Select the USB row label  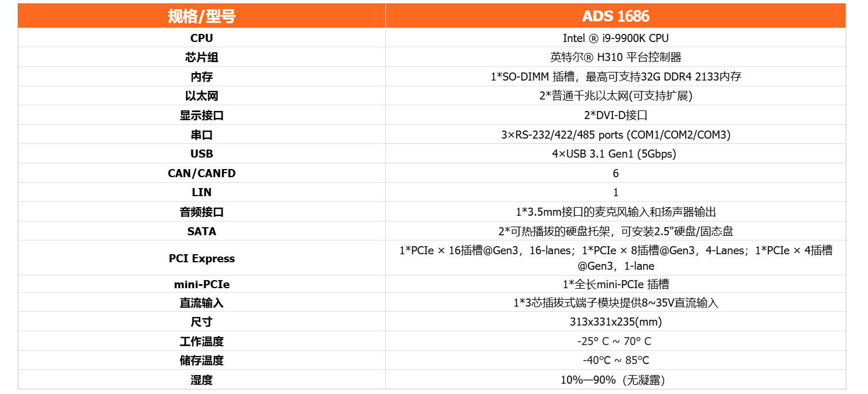pyautogui.click(x=201, y=154)
